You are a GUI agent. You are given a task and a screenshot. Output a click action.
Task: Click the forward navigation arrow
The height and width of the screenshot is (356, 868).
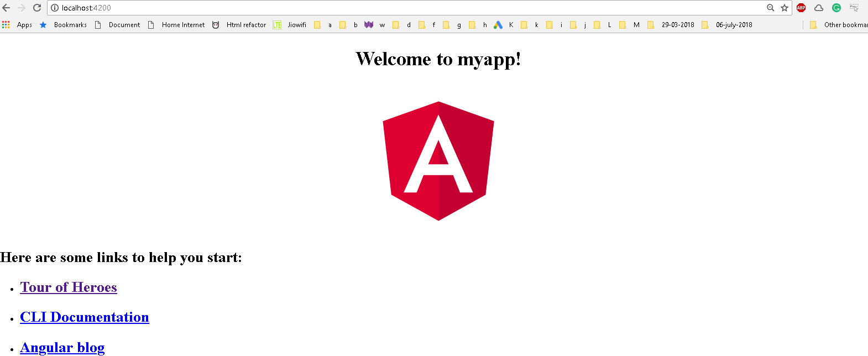(22, 8)
